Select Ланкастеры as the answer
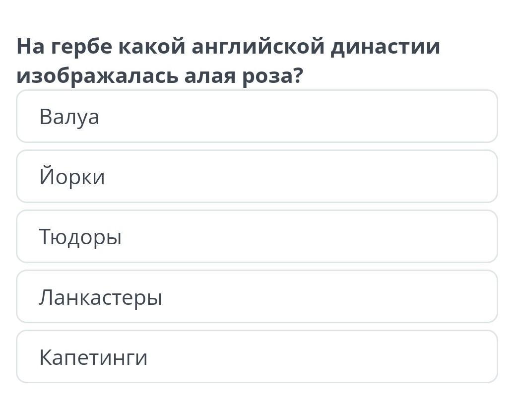The image size is (518, 420). (257, 297)
